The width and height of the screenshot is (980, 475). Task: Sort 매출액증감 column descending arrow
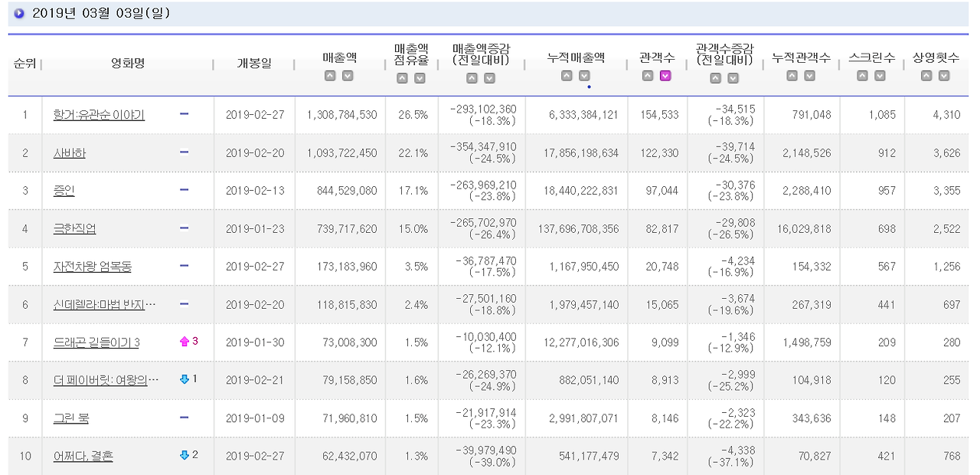[x=489, y=78]
